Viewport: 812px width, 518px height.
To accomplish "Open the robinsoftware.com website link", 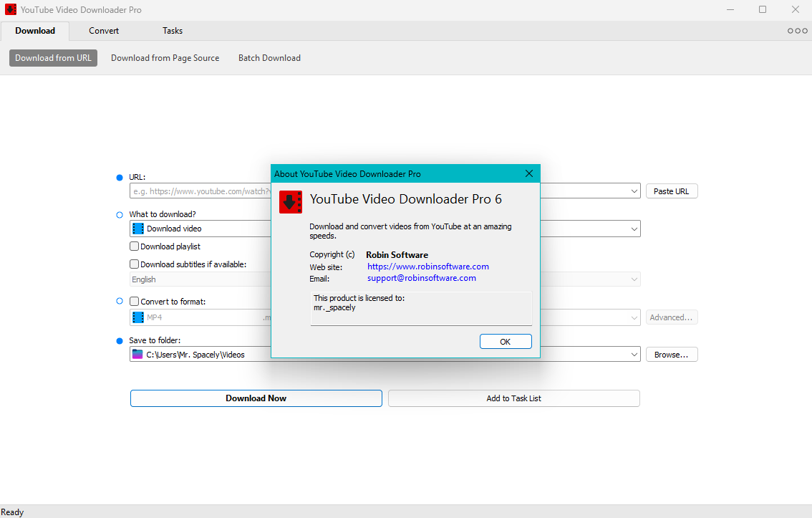I will click(x=427, y=267).
